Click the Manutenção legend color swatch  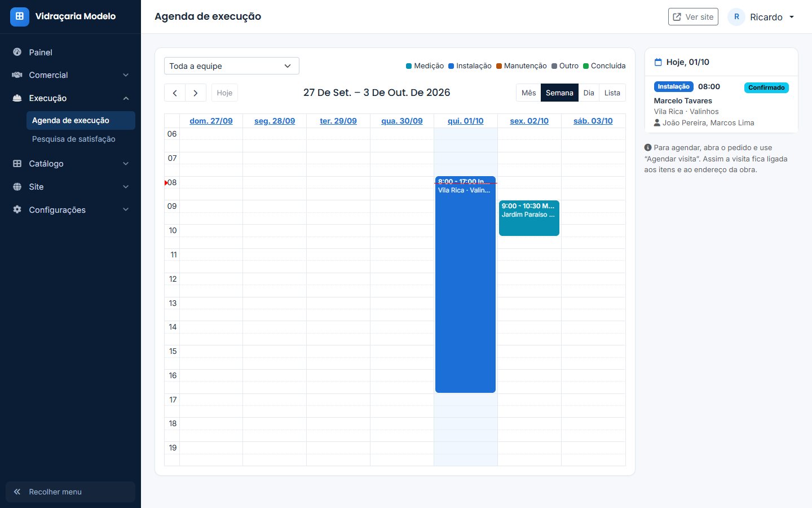pyautogui.click(x=499, y=66)
